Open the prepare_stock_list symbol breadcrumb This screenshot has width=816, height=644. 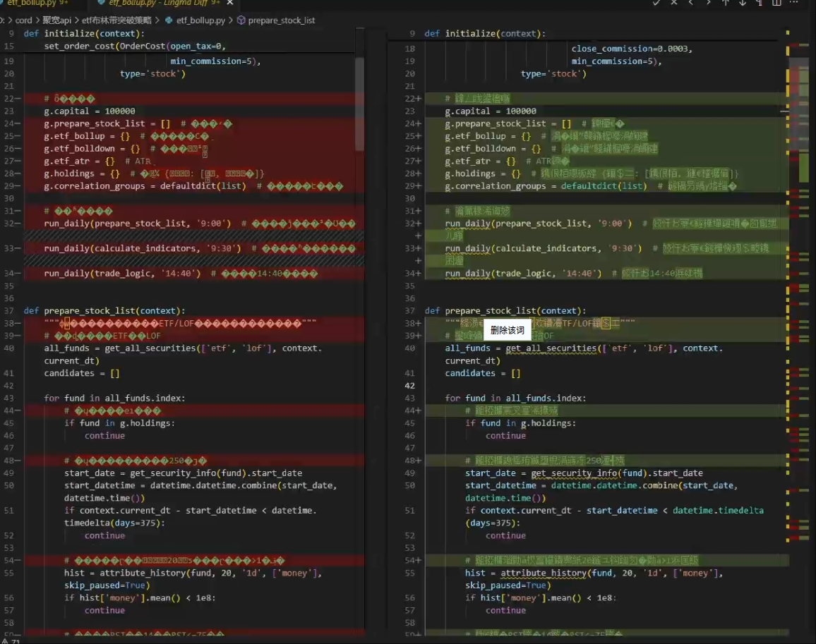pyautogui.click(x=281, y=20)
